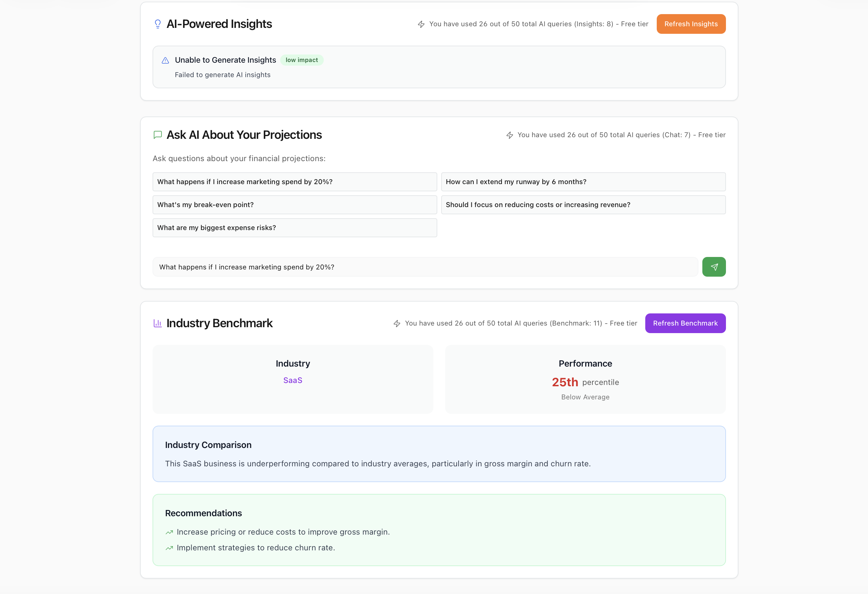This screenshot has height=594, width=868.
Task: Click the Refresh Benchmark button
Action: click(x=685, y=323)
